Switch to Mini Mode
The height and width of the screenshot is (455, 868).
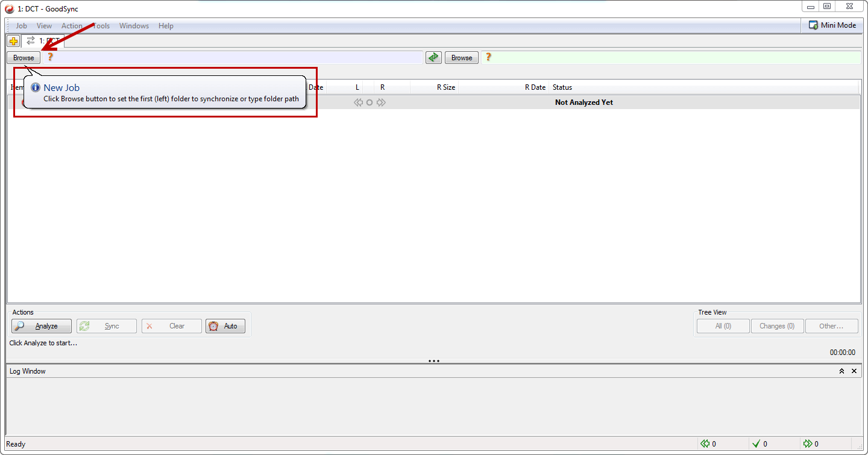(x=832, y=25)
